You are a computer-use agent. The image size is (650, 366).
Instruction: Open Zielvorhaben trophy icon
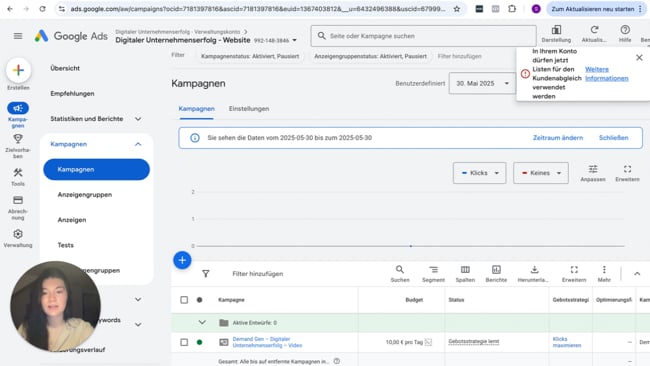click(x=18, y=138)
